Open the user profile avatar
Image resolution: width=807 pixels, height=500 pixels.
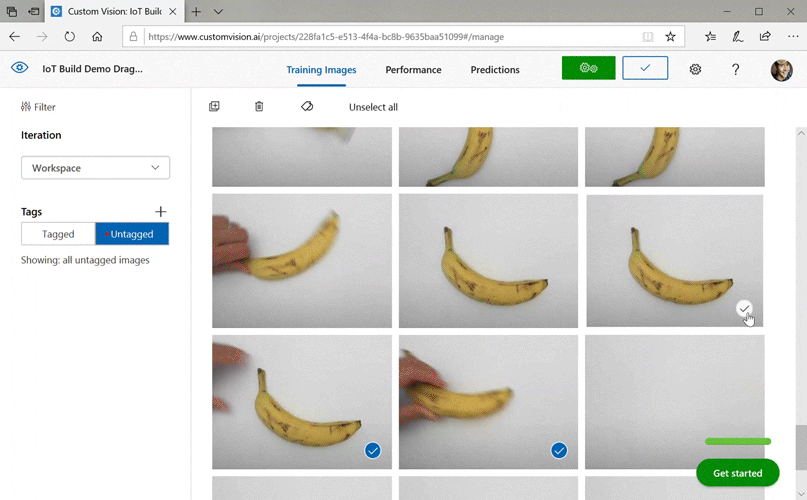[781, 70]
